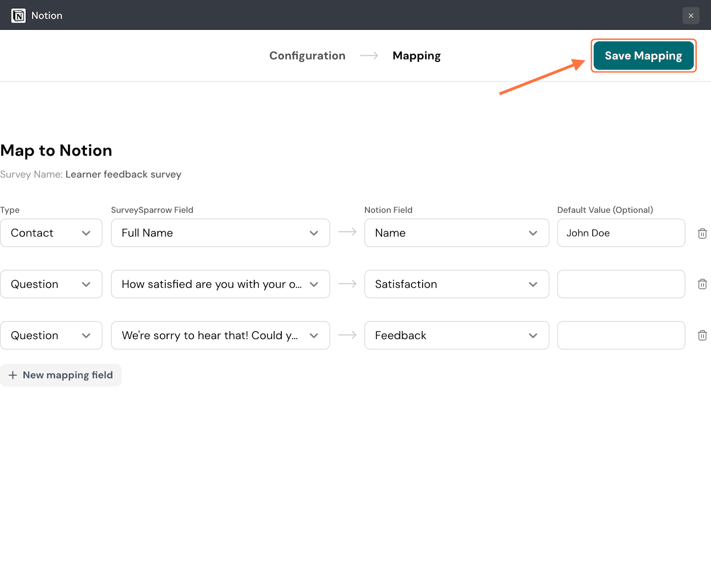Go to the Configuration step
The width and height of the screenshot is (711, 588).
307,56
